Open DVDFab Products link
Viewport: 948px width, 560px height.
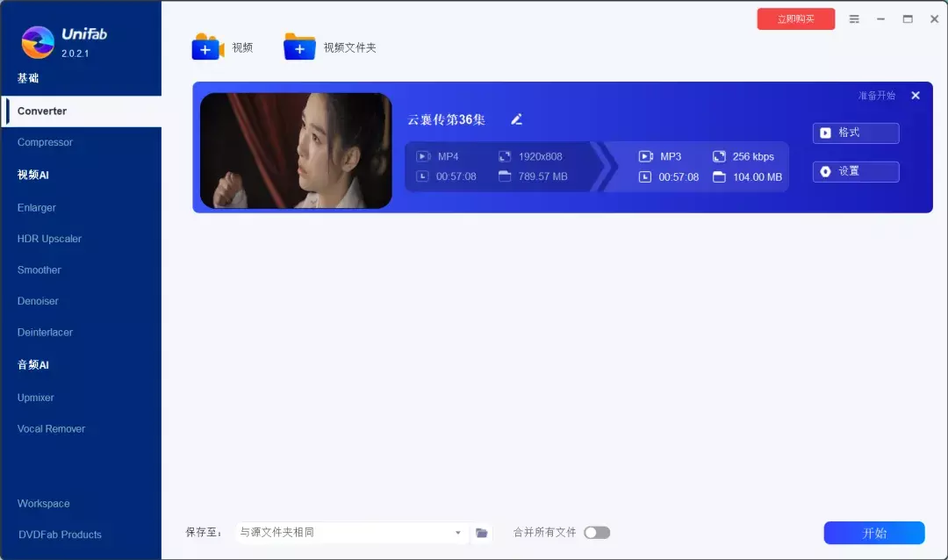point(60,535)
